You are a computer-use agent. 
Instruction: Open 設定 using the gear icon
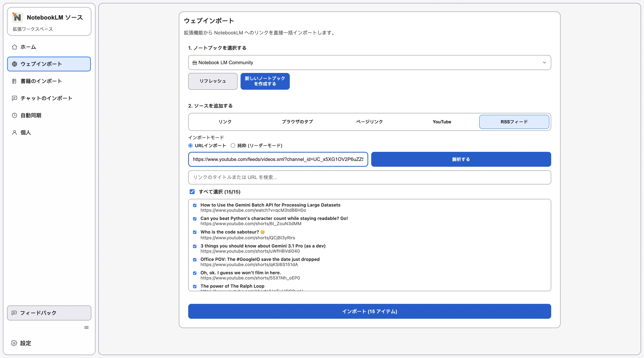[14, 343]
